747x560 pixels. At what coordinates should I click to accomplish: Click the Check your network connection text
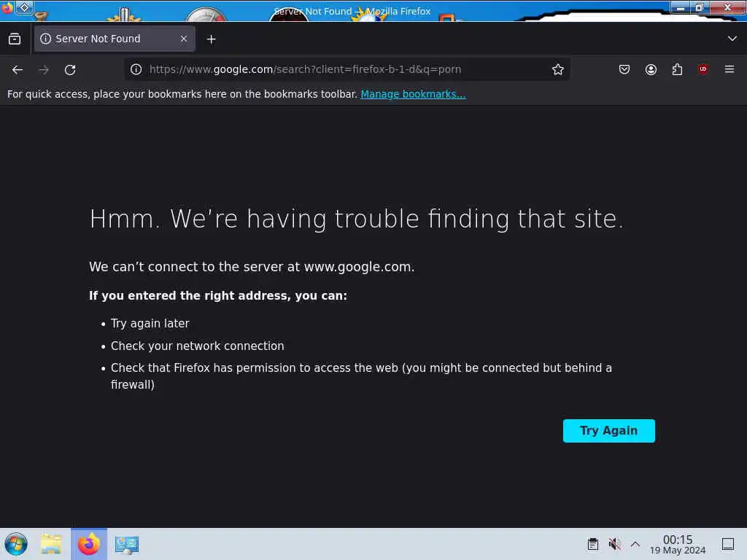tap(197, 346)
